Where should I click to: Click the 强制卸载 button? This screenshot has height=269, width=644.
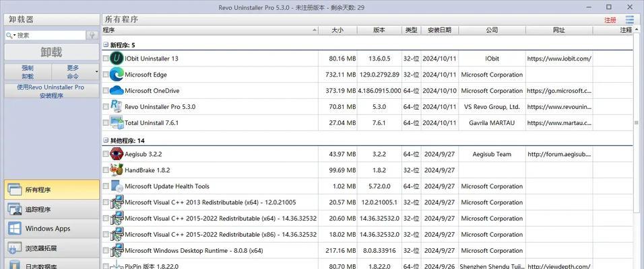(28, 72)
